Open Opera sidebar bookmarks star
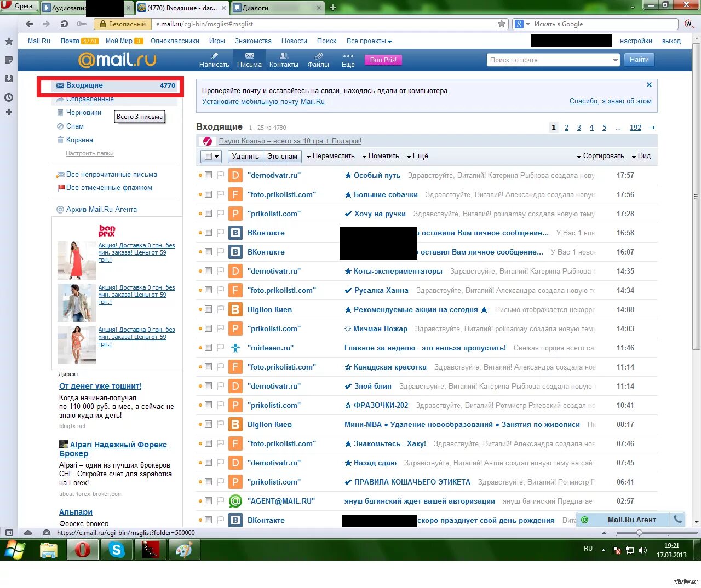Screen dimensions: 701x588 [x=9, y=42]
